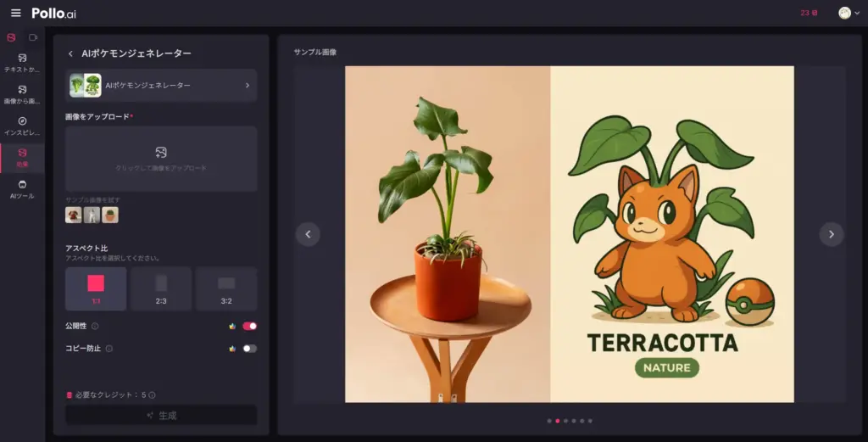This screenshot has height=442, width=868.
Task: Click the サンプル画像を試す label
Action: tap(92, 200)
